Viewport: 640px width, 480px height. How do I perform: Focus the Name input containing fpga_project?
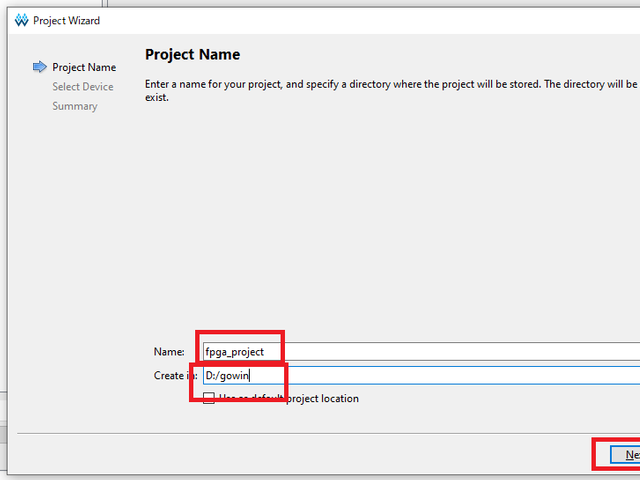[x=450, y=352]
